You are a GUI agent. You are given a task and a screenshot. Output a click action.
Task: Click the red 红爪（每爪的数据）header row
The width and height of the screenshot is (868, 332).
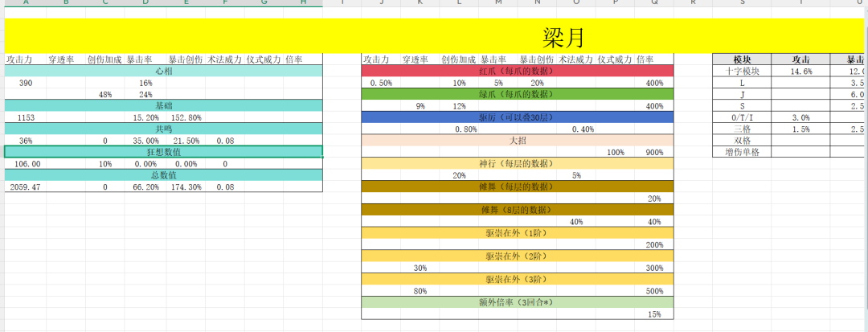(x=518, y=71)
